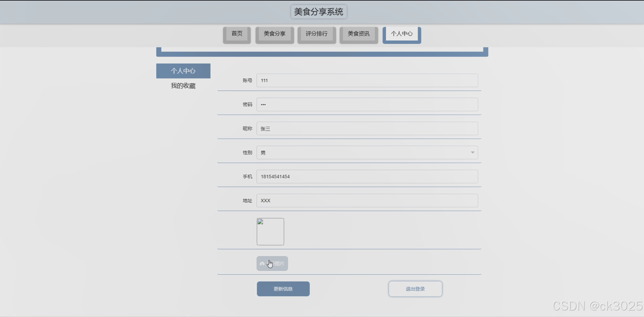Click the 美食分享系统 title header
The height and width of the screenshot is (317, 644).
coord(318,12)
